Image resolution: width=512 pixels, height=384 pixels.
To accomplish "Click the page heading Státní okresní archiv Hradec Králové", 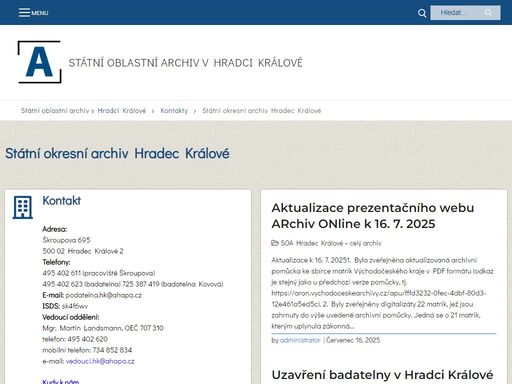I will tap(117, 153).
